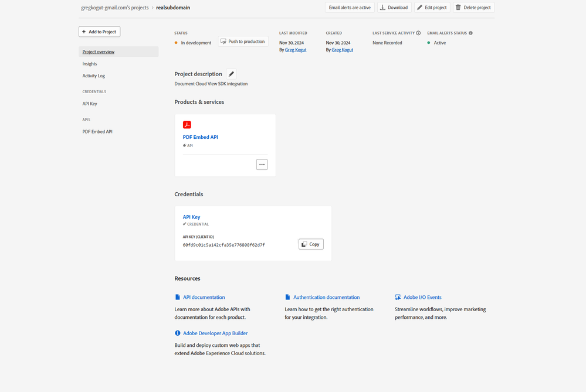Go to gregkogut-gmail.com's projects breadcrumb

(x=115, y=8)
